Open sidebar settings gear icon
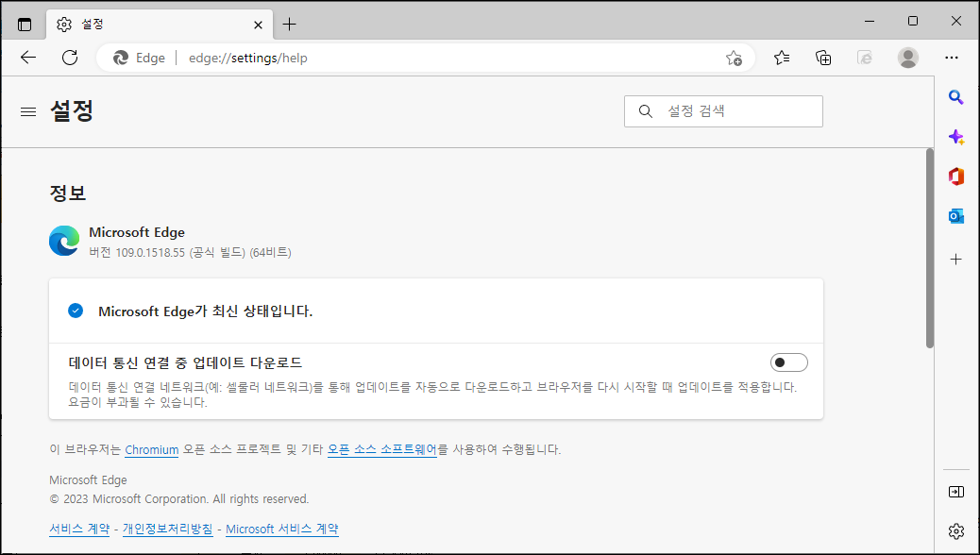Image resolution: width=980 pixels, height=555 pixels. (955, 531)
